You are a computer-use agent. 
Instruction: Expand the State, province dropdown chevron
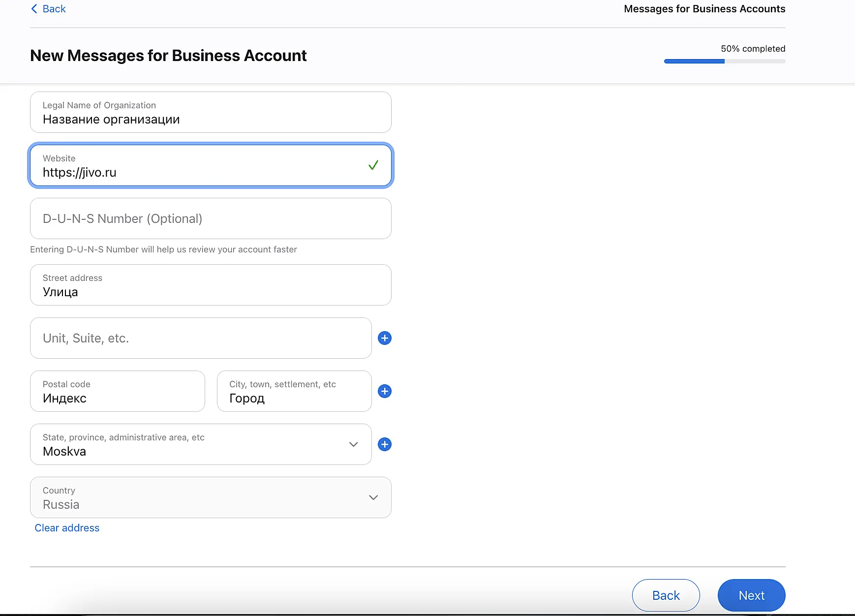353,444
